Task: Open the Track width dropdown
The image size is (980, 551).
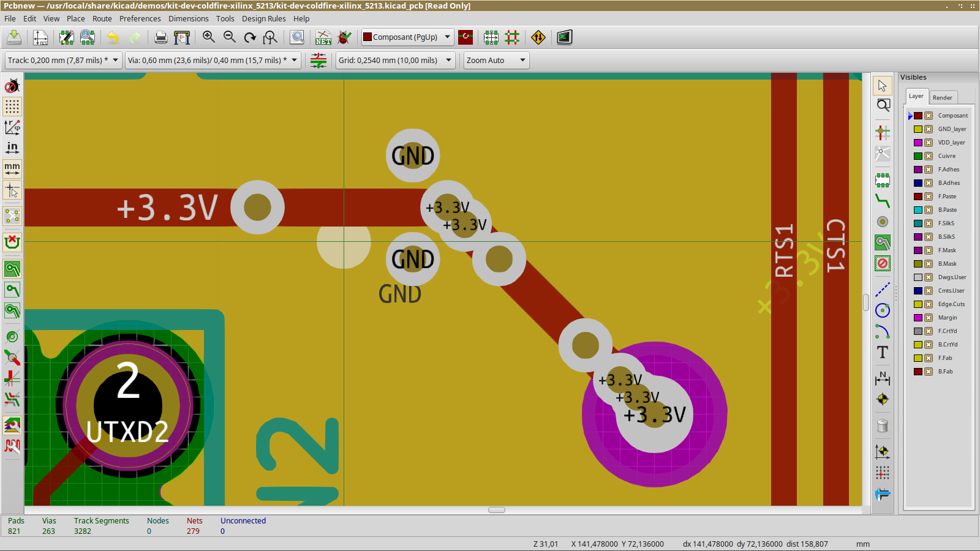Action: point(64,61)
